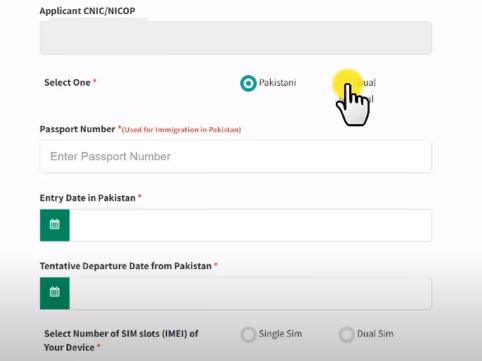
Task: Open the Entry Date calendar icon
Action: click(55, 225)
